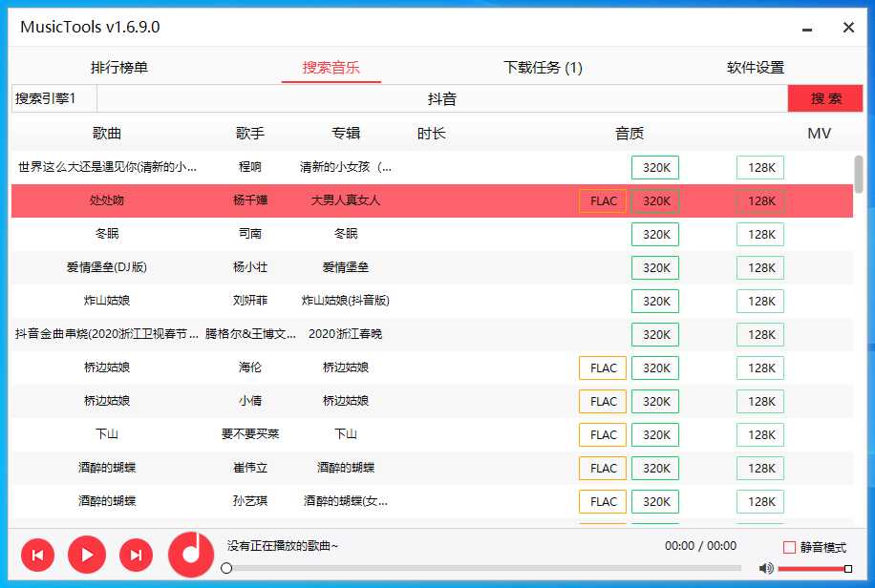Focus the search field containing 抖音
The height and width of the screenshot is (588, 875).
(x=442, y=98)
